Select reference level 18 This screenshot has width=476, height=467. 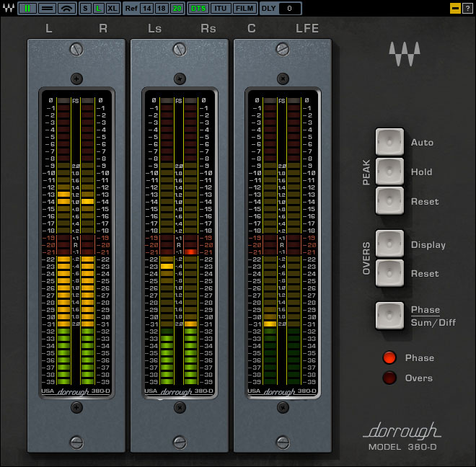tap(162, 8)
